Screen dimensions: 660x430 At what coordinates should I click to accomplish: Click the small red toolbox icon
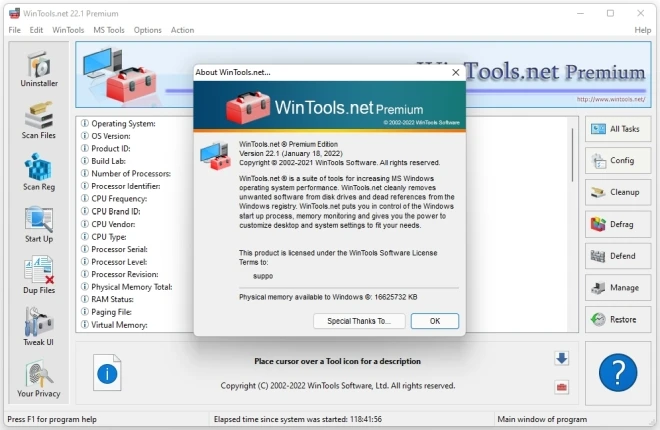[562, 387]
